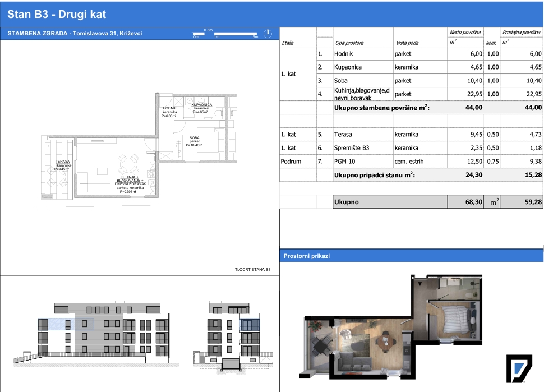544x392 pixels.
Task: Select the 'Kupaonica' table cell
Action: pos(363,67)
